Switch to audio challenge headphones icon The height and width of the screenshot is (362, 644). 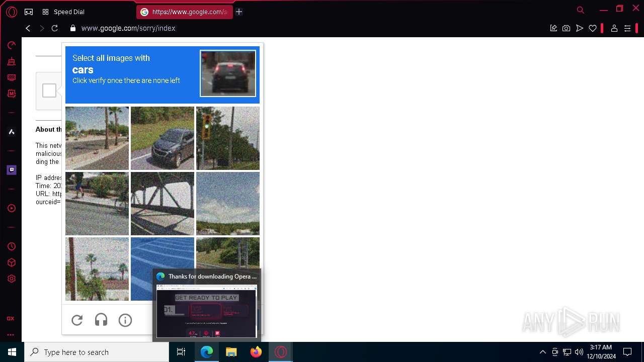[101, 320]
